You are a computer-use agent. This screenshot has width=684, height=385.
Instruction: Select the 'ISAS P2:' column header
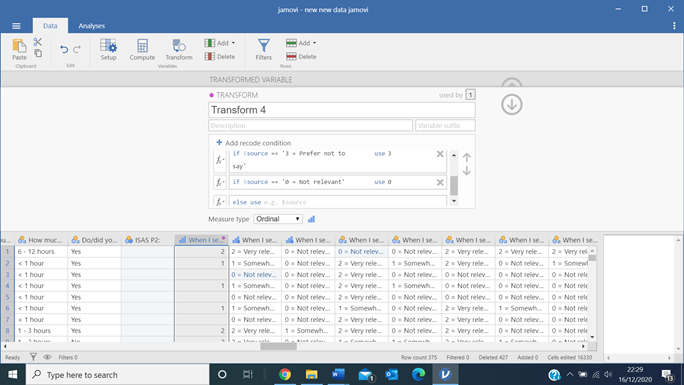click(147, 240)
